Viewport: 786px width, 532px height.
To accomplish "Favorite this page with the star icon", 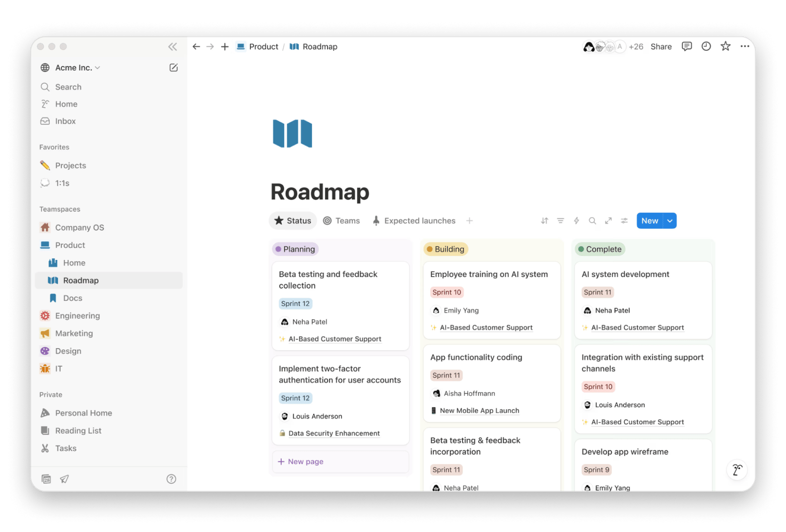I will pyautogui.click(x=725, y=46).
